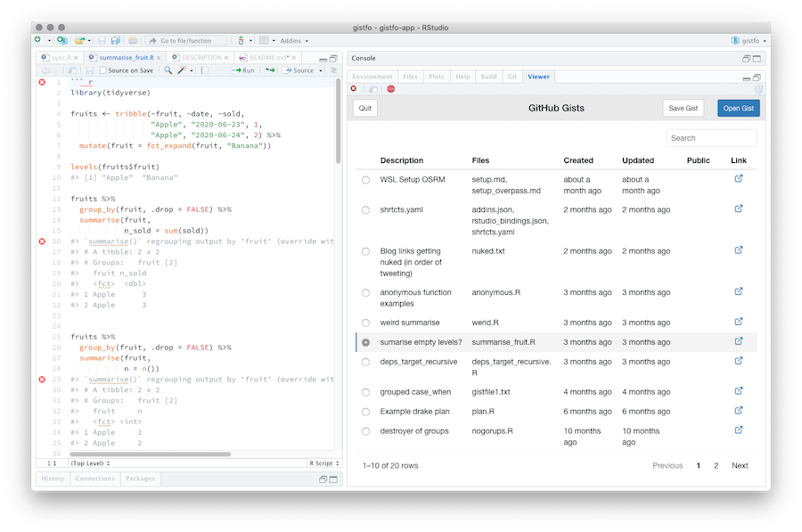Expand the open file recent list arrow
This screenshot has height=532, width=802.
click(89, 41)
